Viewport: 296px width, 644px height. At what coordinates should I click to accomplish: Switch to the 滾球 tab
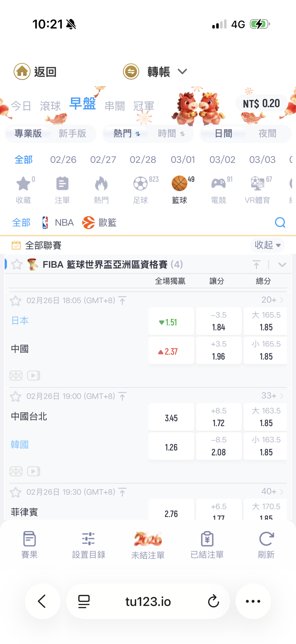[x=50, y=106]
